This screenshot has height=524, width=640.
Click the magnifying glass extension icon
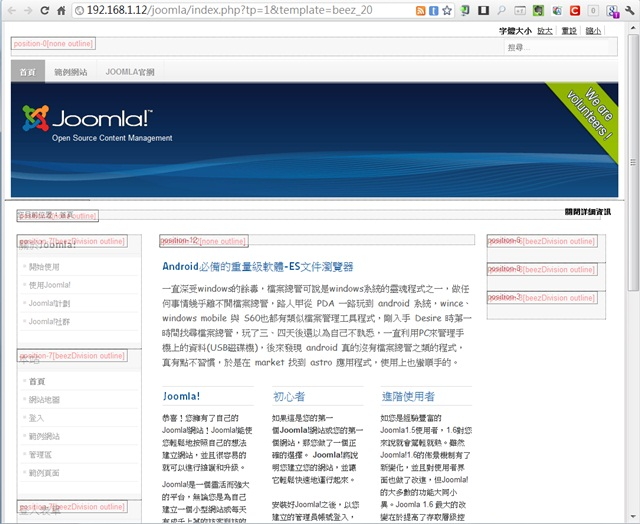[x=502, y=11]
